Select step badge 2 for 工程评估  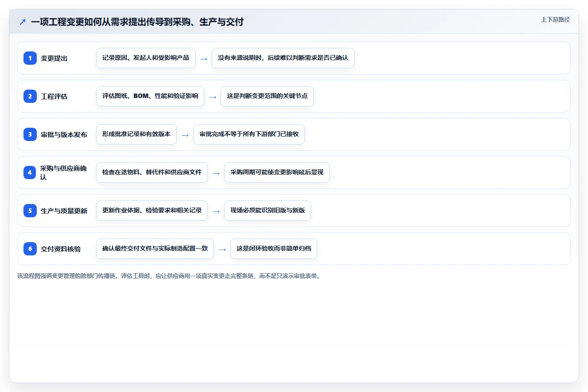coord(30,96)
